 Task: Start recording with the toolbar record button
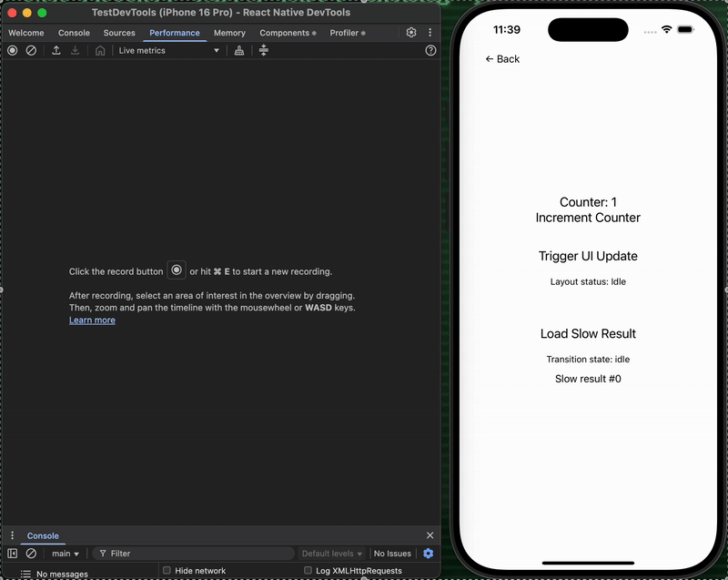[x=13, y=51]
